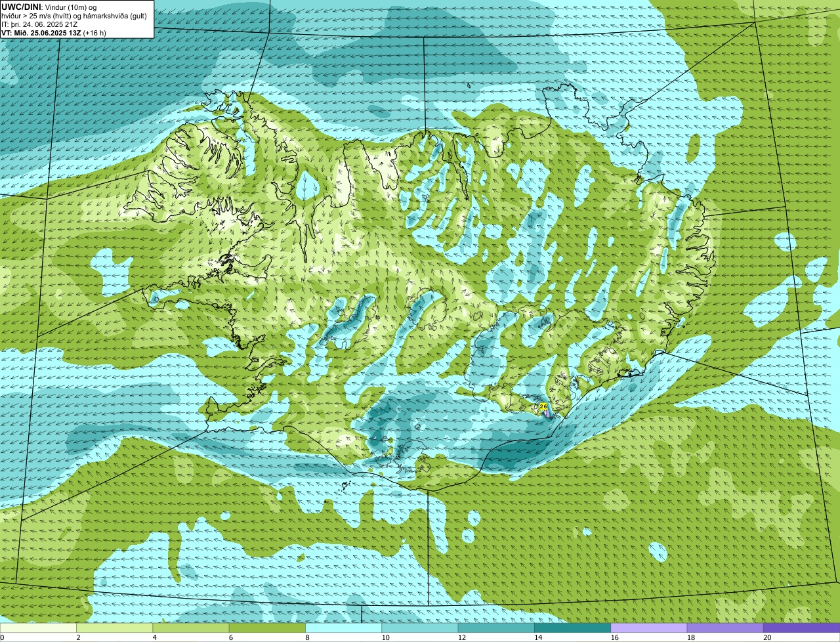This screenshot has width=840, height=642.
Task: Click the '2' tick label on the color scale
Action: coord(78,637)
